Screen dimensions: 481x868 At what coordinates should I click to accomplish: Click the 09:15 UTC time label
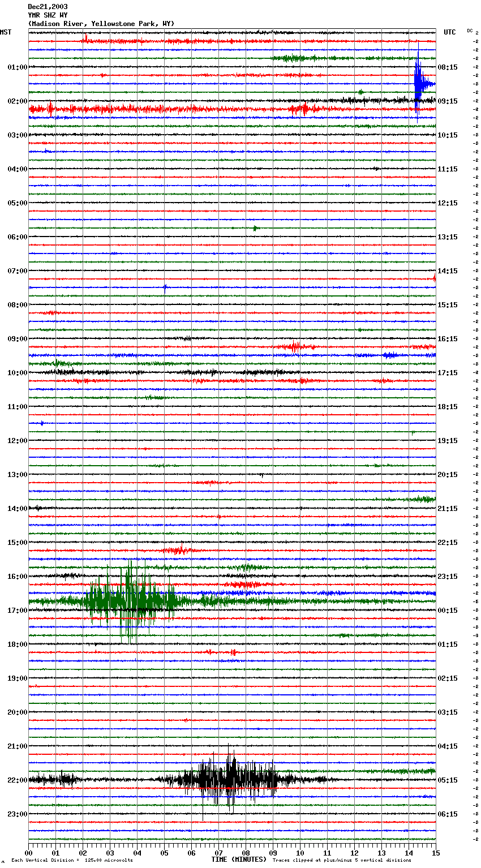(x=448, y=101)
